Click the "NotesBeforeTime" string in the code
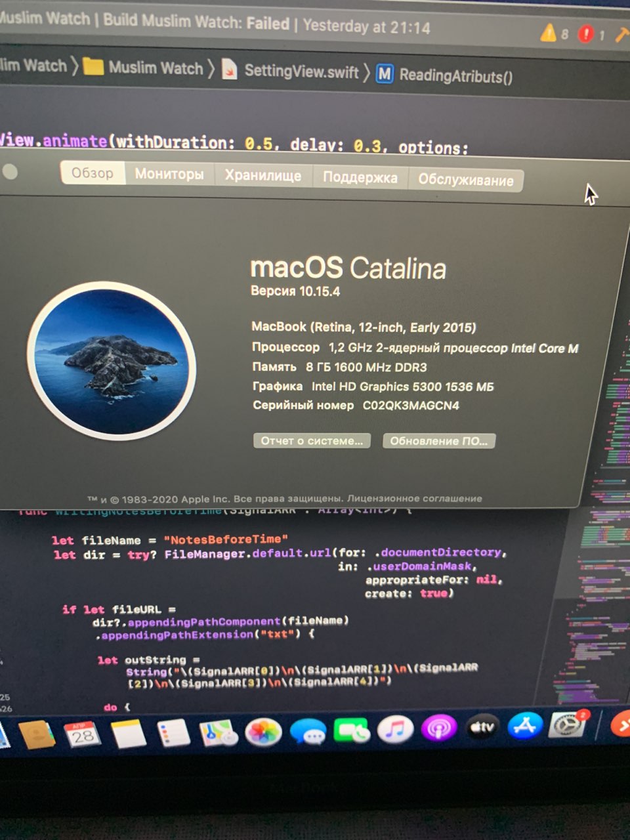The width and height of the screenshot is (630, 840). coord(226,539)
